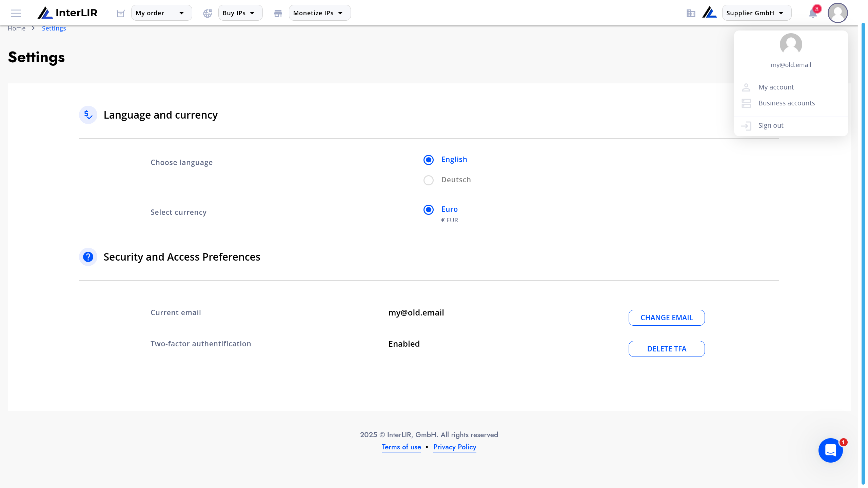Select English language radio button
Viewport: 868px width, 488px height.
pyautogui.click(x=429, y=160)
